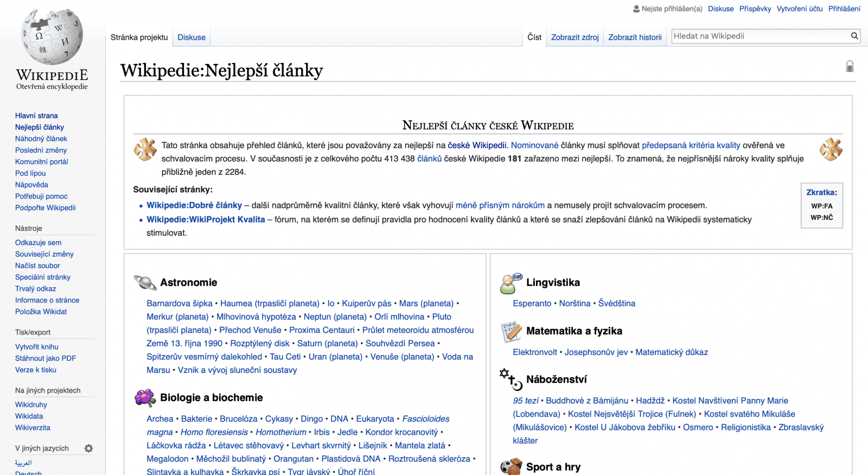The width and height of the screenshot is (868, 475).
Task: Click the not-logged-in user icon
Action: tap(636, 9)
